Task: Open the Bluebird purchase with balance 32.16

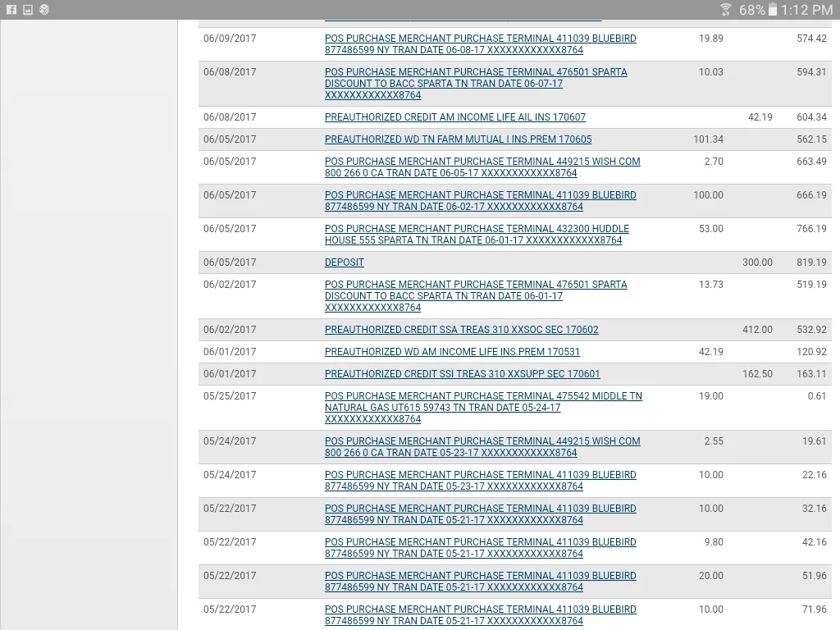Action: coord(481,514)
